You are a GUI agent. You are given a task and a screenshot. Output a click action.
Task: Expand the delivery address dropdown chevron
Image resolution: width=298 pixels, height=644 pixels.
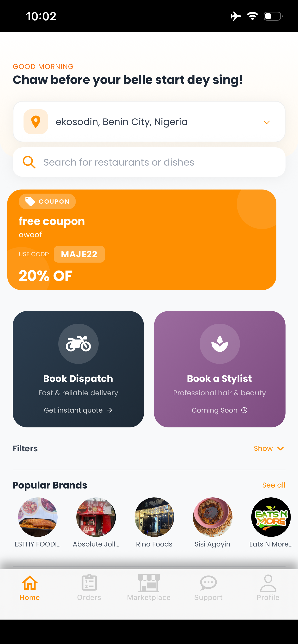267,122
